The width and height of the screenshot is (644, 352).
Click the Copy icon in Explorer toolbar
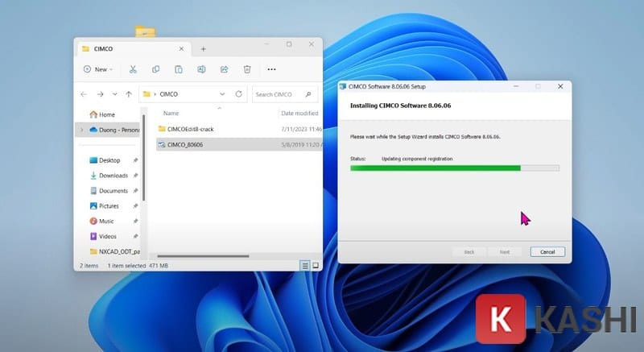[155, 69]
